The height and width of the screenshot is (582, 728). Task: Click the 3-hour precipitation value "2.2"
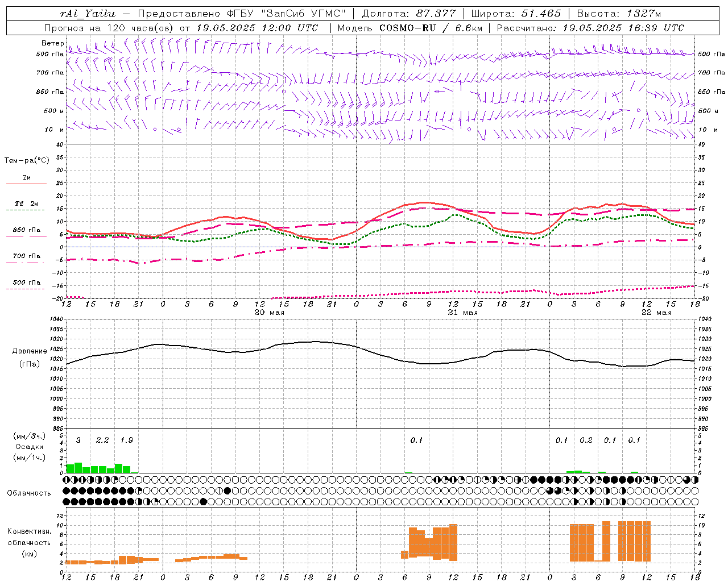pyautogui.click(x=102, y=440)
